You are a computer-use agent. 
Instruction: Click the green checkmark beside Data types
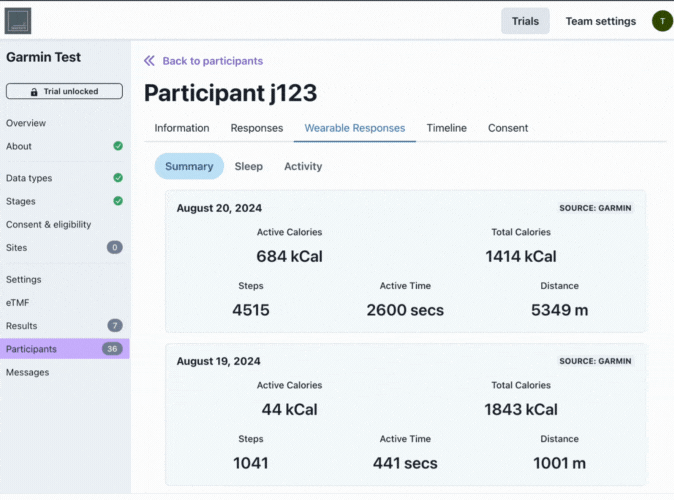coord(118,178)
